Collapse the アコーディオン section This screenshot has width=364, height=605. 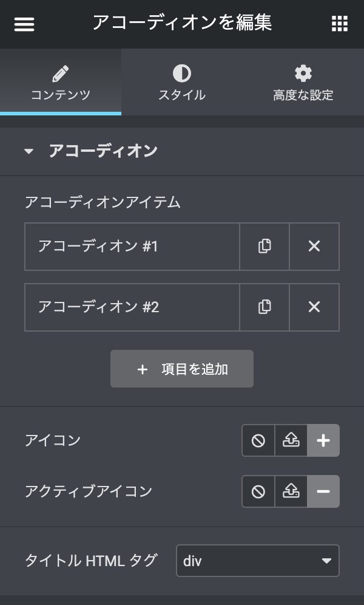(x=29, y=151)
